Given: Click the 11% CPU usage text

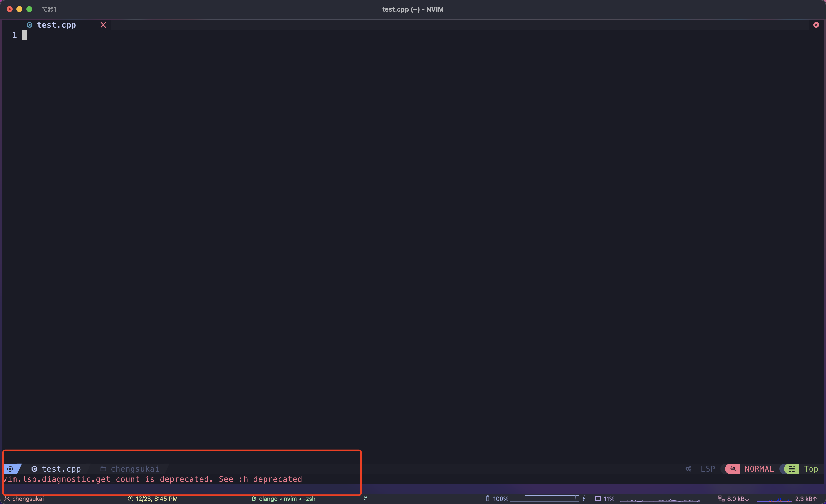Looking at the screenshot, I should pos(609,499).
